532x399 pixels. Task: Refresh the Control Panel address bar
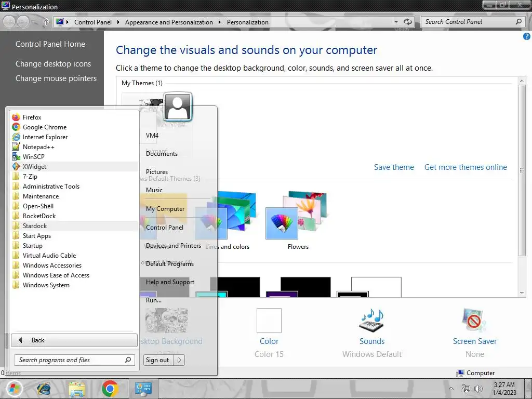point(408,22)
